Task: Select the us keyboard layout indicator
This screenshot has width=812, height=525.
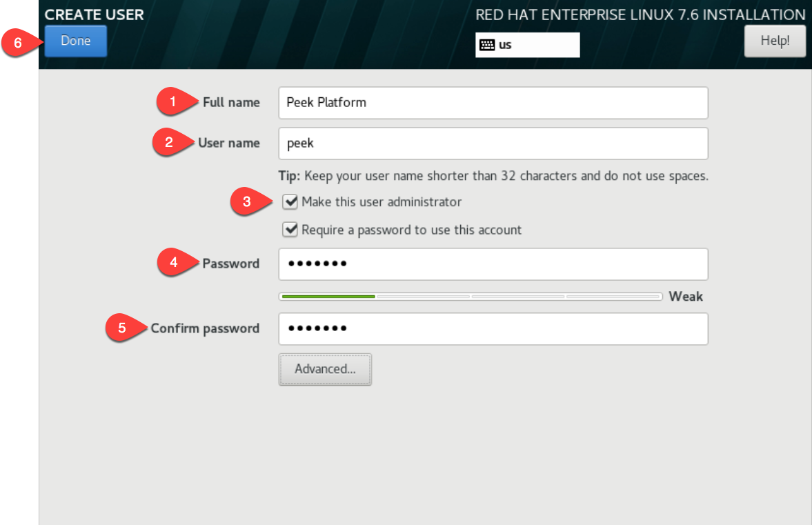Action: (527, 45)
